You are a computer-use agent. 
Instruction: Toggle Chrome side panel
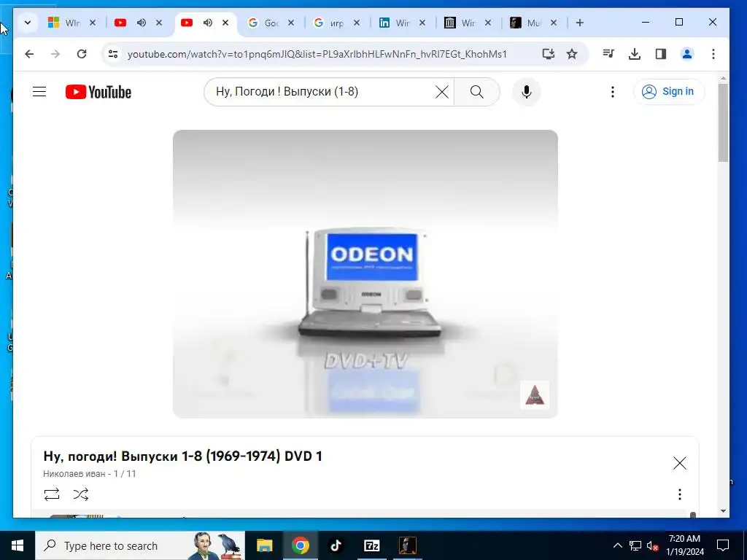(661, 54)
